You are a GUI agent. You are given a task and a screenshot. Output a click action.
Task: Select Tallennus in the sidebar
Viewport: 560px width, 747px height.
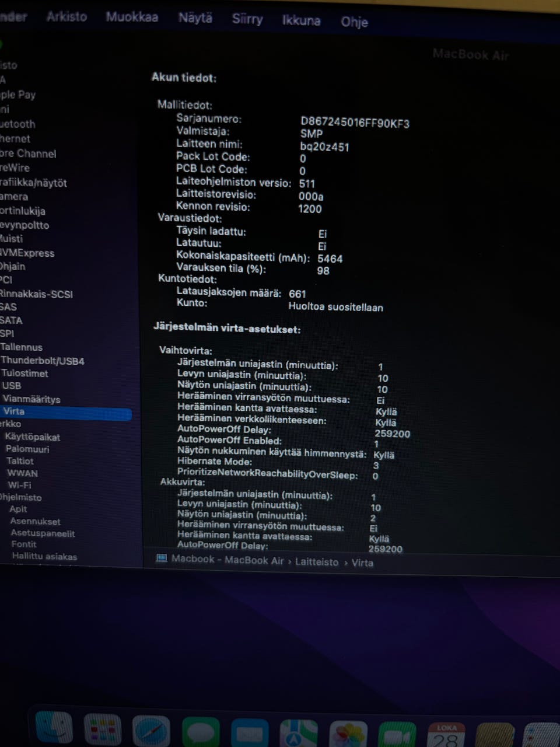point(22,347)
